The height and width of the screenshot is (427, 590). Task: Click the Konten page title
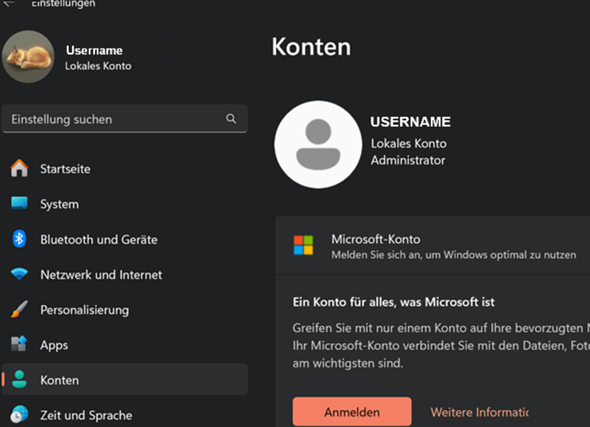point(311,47)
